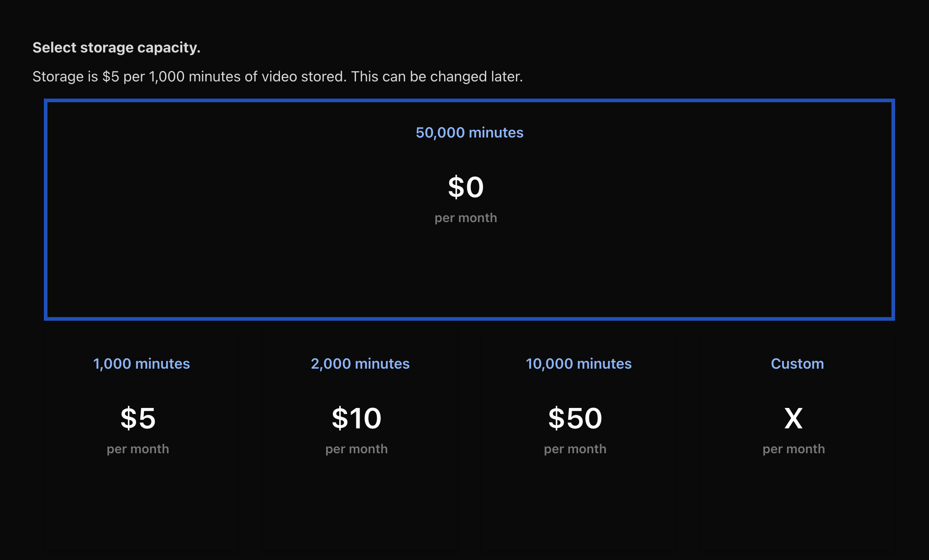
Task: Click "per month" below the $10 price
Action: pyautogui.click(x=356, y=449)
